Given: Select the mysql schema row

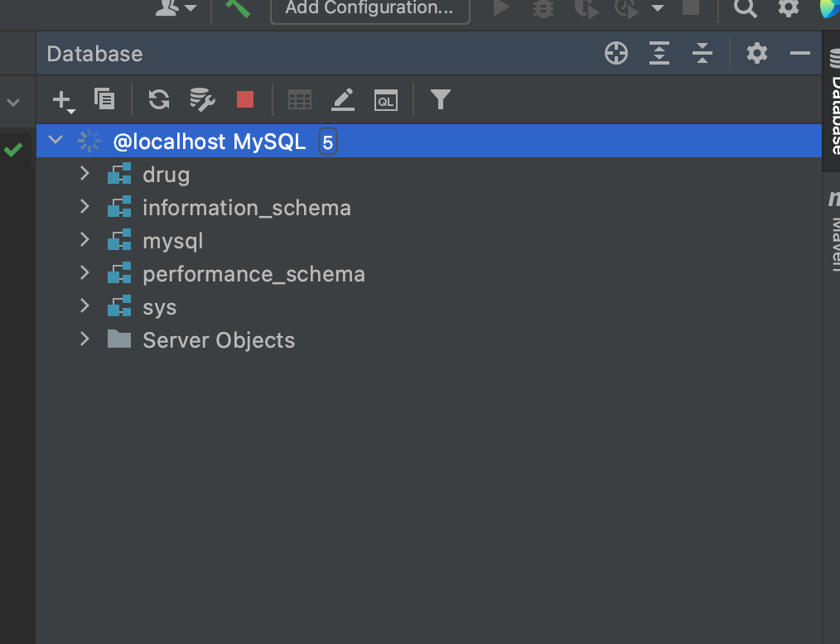Looking at the screenshot, I should coord(428,241).
